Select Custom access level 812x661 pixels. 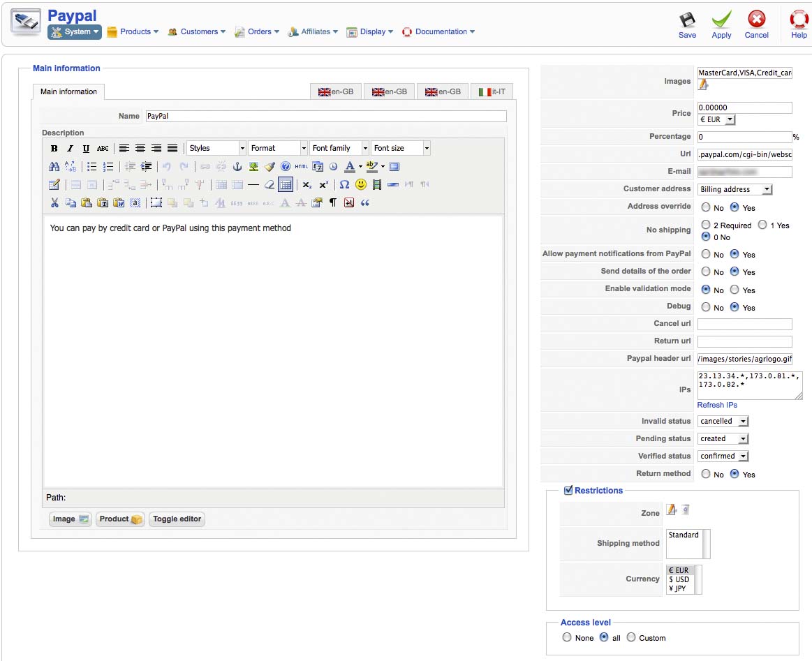(x=630, y=638)
